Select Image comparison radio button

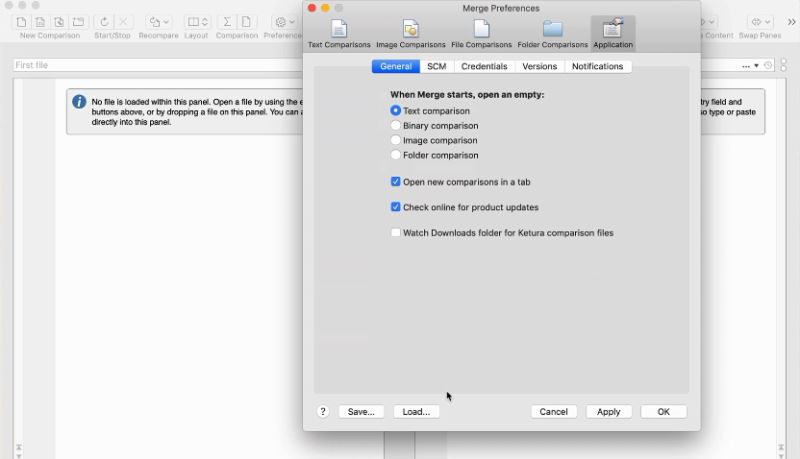[x=395, y=140]
